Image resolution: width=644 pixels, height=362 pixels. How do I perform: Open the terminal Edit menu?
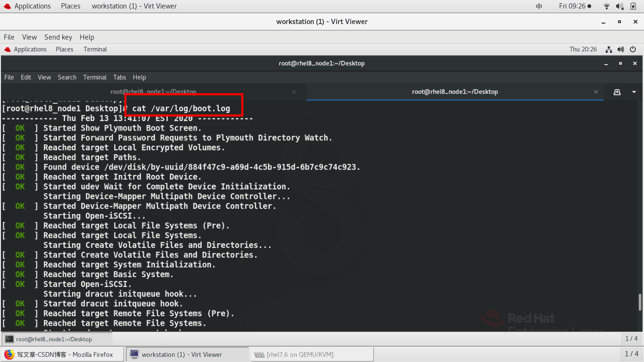(26, 77)
